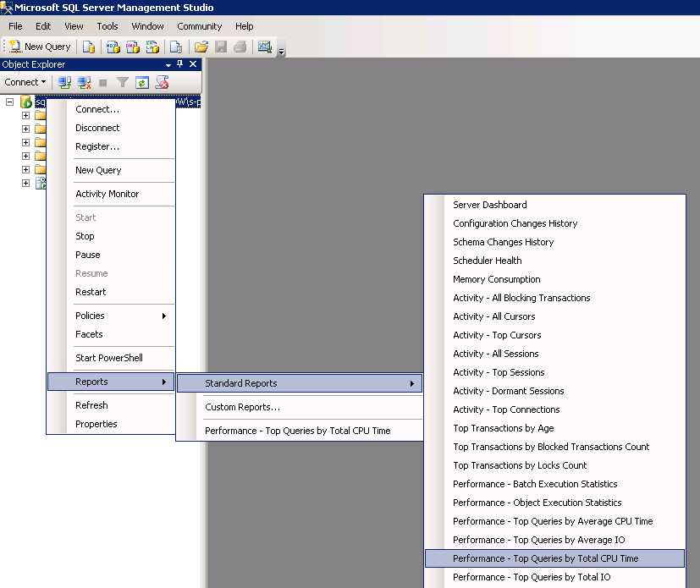Open an Analysis Services DMX Query
The image size is (700, 588).
[133, 47]
